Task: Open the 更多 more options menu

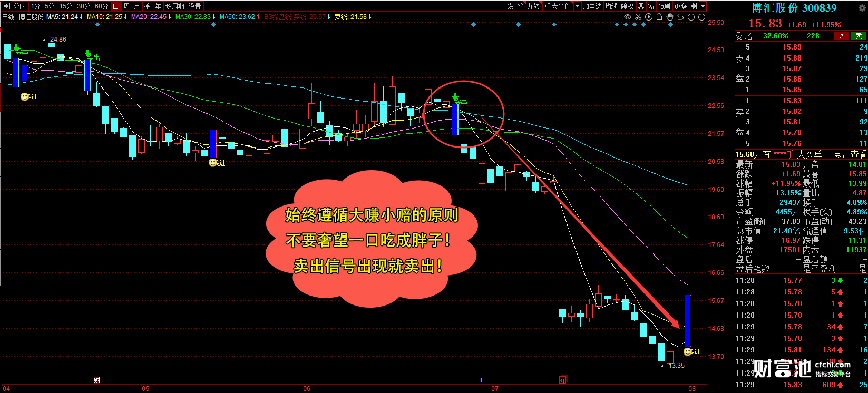Action: 681,6
